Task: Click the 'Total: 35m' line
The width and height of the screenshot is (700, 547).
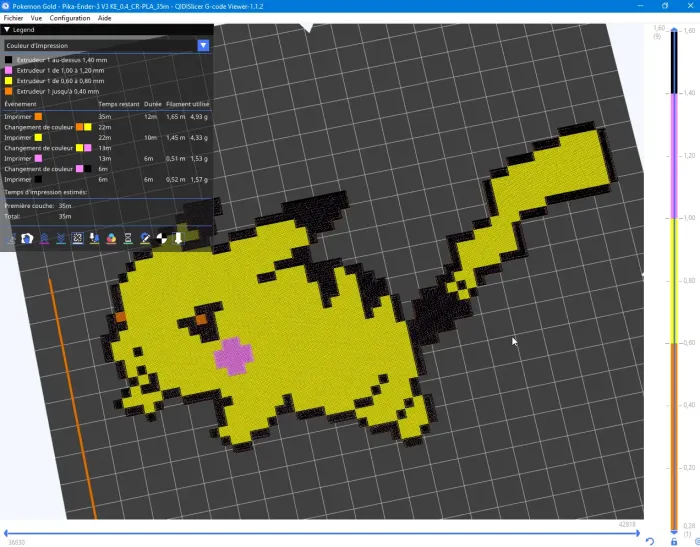Action: coord(38,217)
